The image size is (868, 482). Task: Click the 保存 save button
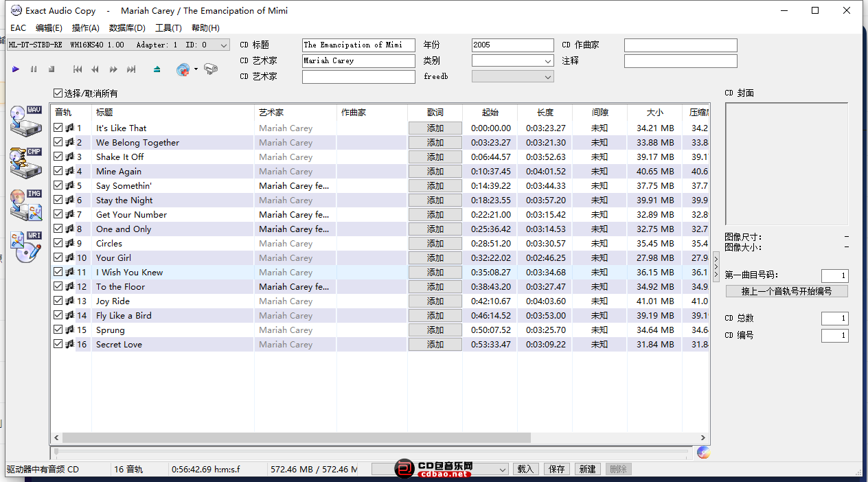(x=557, y=469)
